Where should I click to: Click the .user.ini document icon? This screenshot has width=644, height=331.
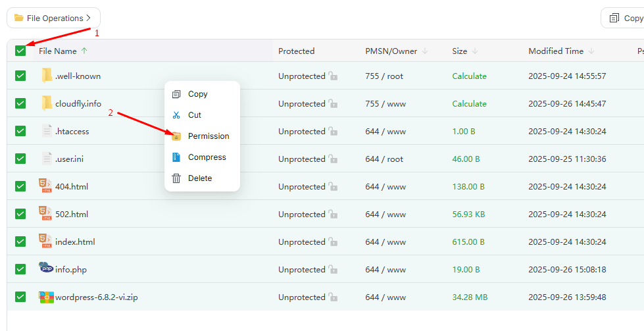coord(47,159)
